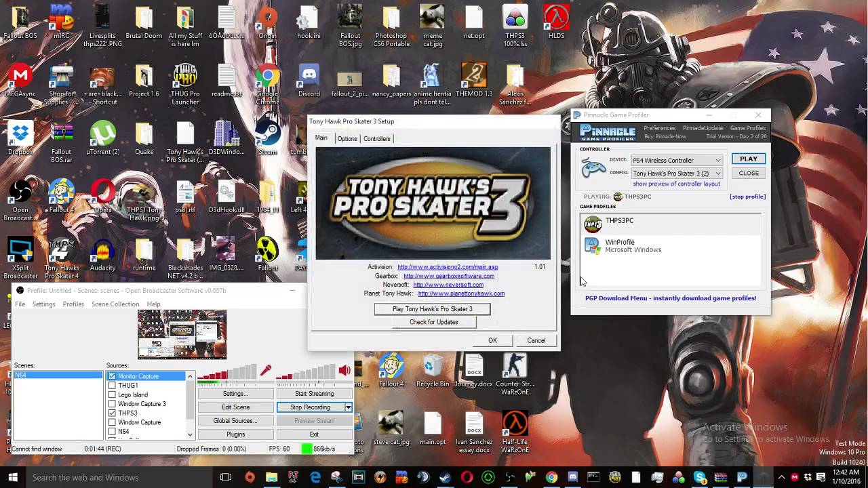Screen dimensions: 868x488
Task: Uncheck THPS3 source in OBS
Action: pos(112,413)
